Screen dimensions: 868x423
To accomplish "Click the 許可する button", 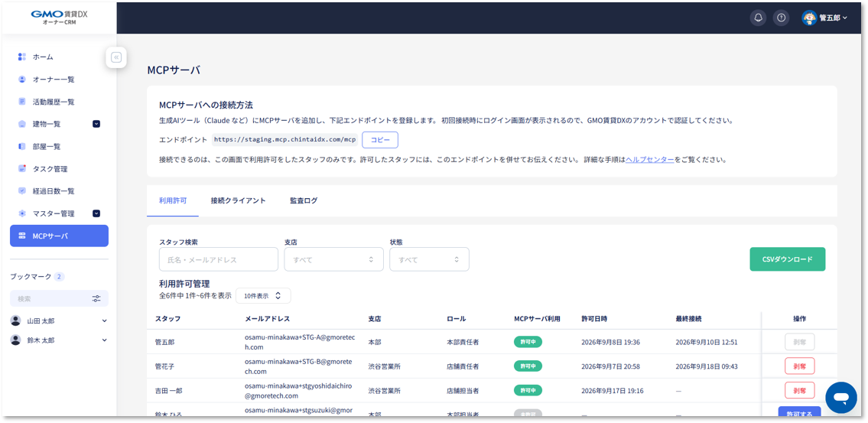I will tap(799, 412).
